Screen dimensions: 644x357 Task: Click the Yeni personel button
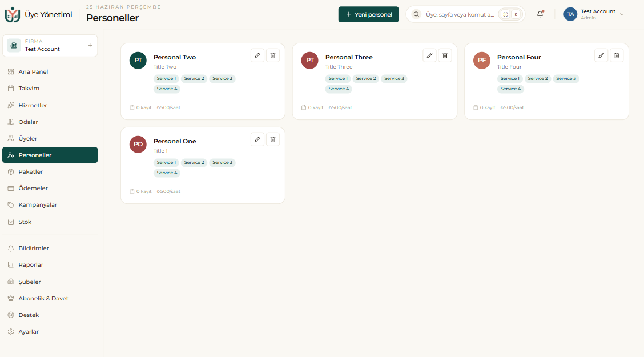pos(368,14)
